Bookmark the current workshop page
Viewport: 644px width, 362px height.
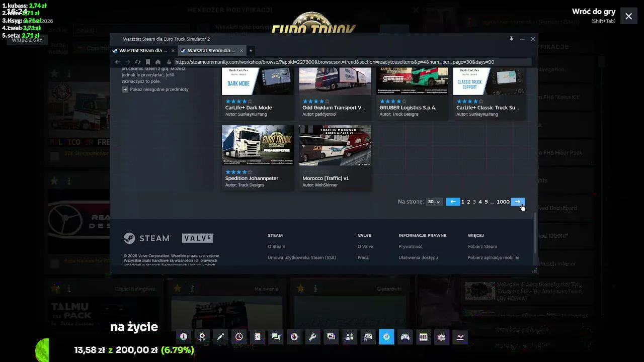148,62
